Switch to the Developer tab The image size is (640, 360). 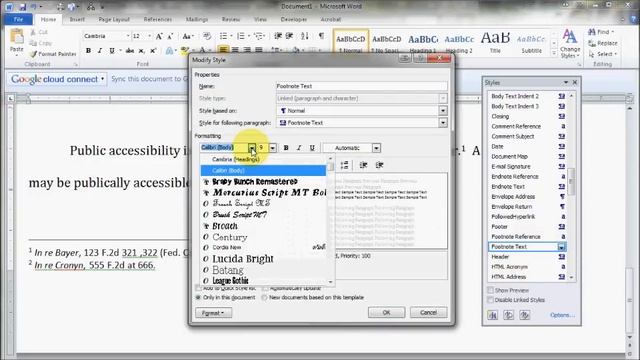(294, 19)
